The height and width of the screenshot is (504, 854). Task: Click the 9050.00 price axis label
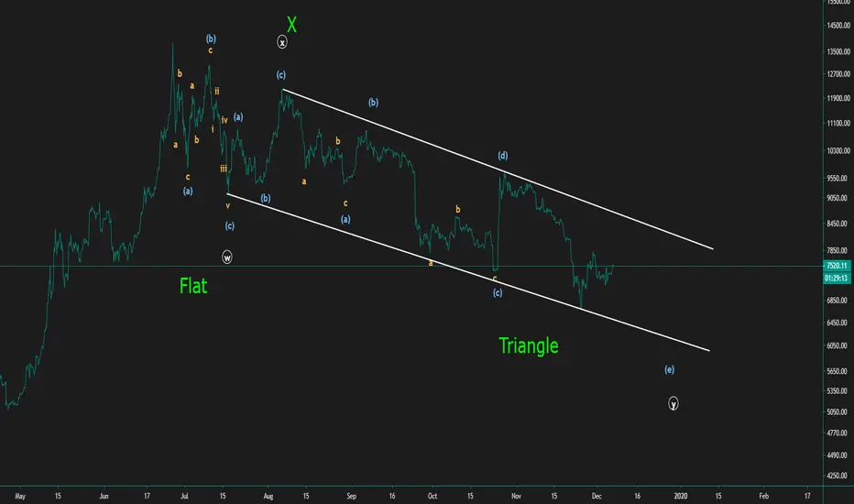click(838, 198)
